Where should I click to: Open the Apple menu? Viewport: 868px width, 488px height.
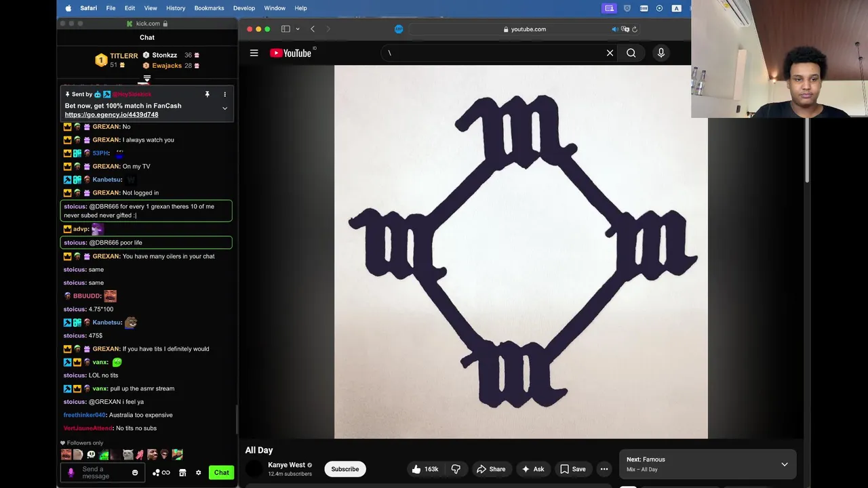(68, 8)
